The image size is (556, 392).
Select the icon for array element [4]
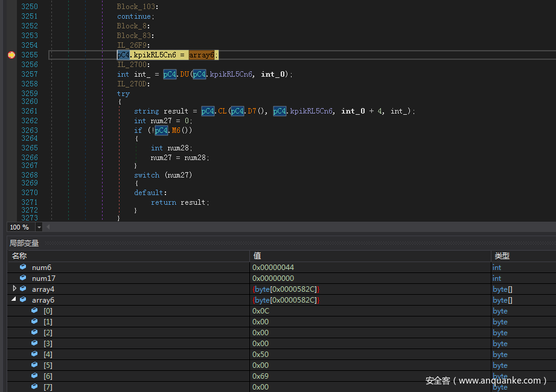pos(34,354)
